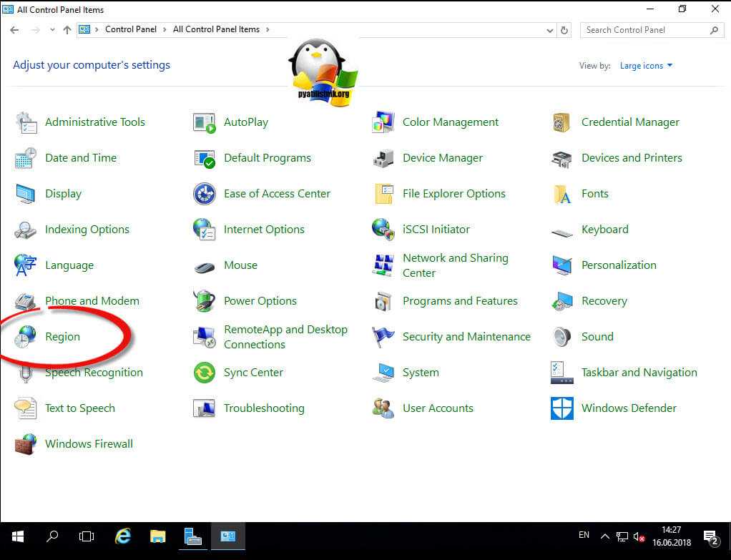Open the Sync Center icon
Screen dimensions: 731x560
tap(205, 373)
